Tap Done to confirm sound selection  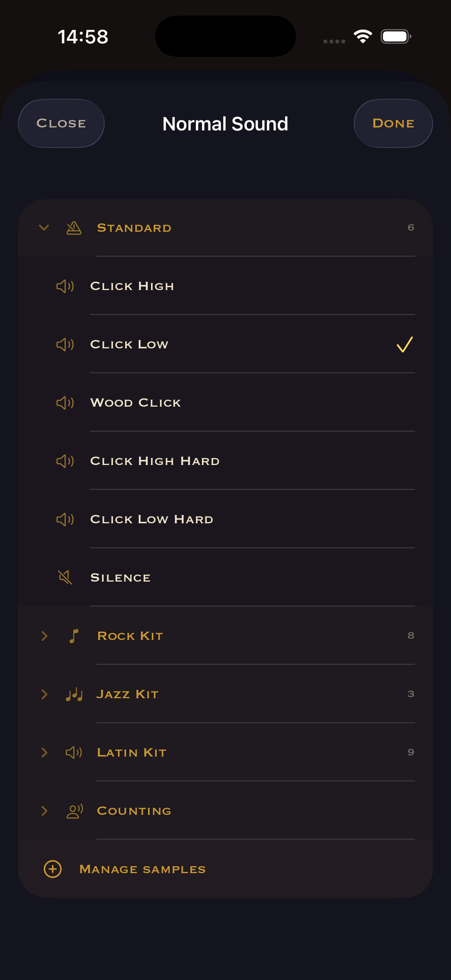[x=393, y=123]
